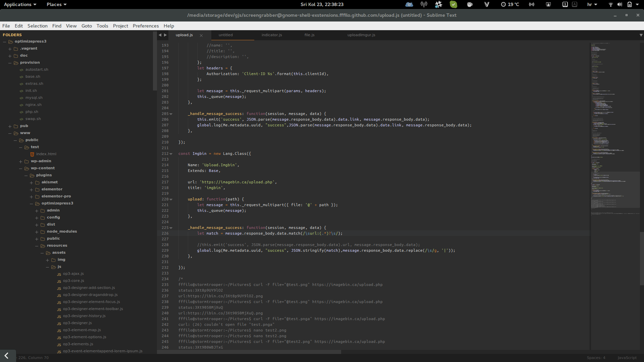
Task: Click the script icon next to autostart.sh
Action: tap(21, 70)
